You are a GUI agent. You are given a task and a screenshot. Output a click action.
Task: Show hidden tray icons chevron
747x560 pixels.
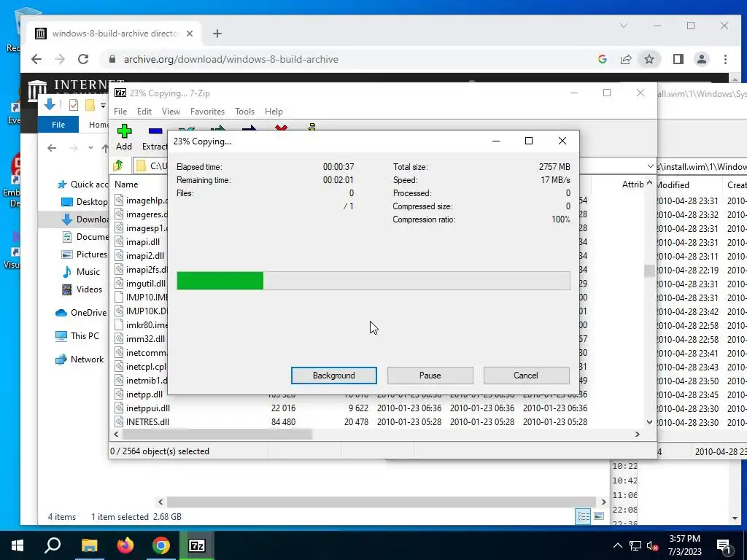click(x=617, y=545)
